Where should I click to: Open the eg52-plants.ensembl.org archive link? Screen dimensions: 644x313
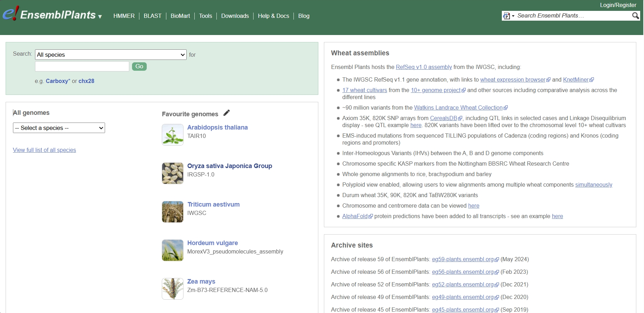coord(463,284)
